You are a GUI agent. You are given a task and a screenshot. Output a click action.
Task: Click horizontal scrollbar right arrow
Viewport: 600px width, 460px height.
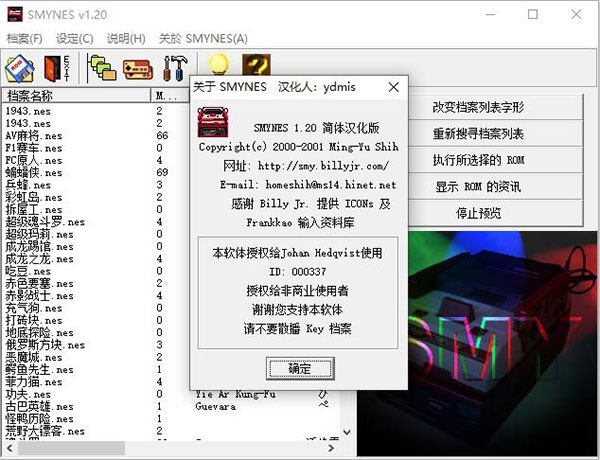point(331,448)
